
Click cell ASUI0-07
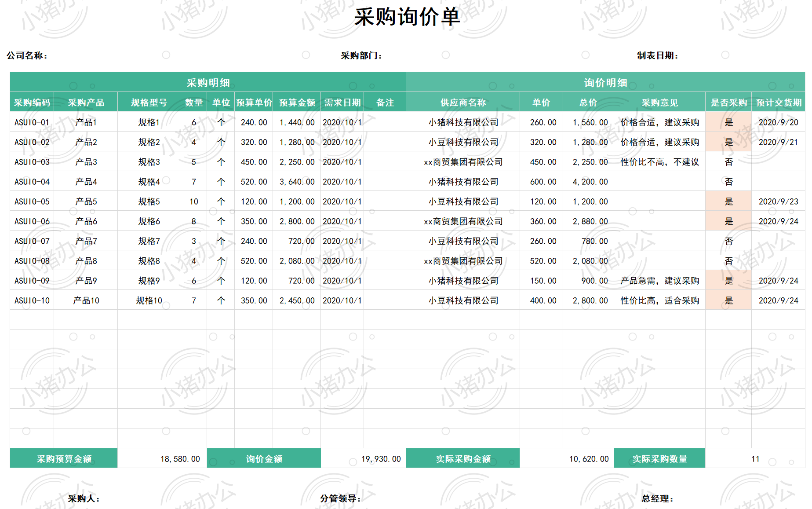32,241
